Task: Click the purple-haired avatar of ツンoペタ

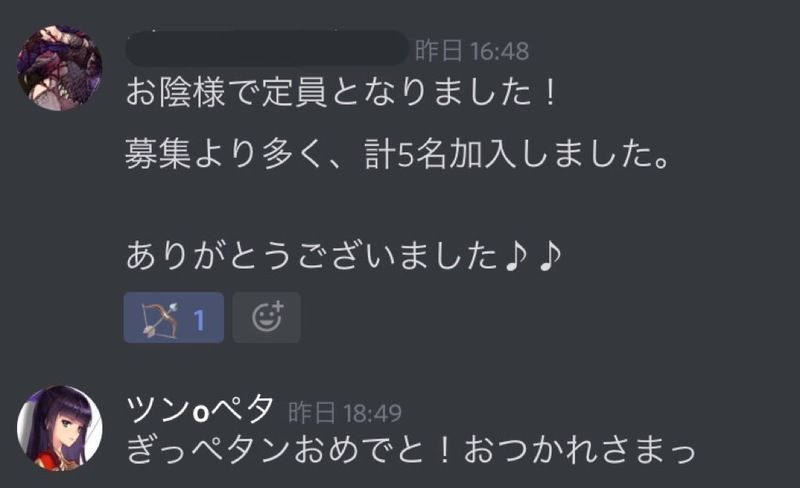Action: [x=60, y=428]
